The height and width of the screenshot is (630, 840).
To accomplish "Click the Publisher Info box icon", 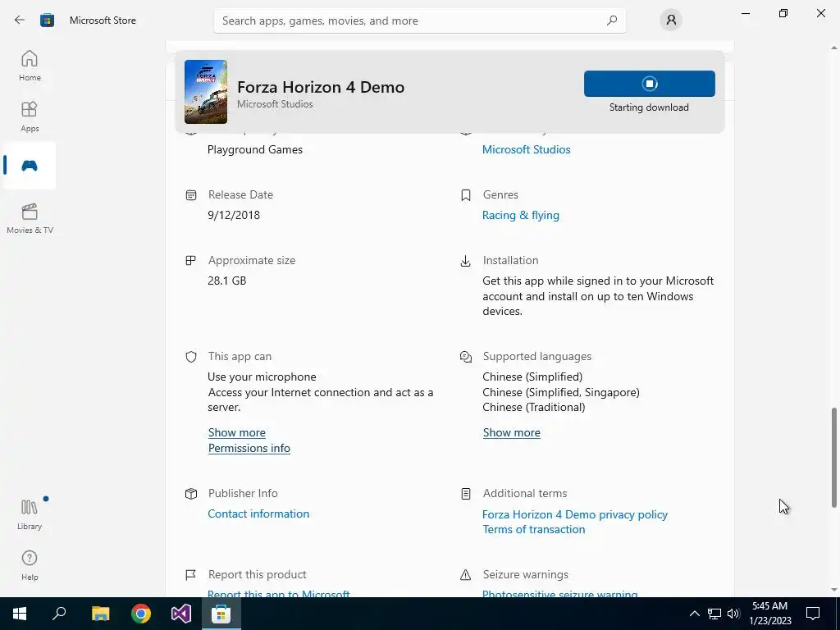I will coord(190,493).
